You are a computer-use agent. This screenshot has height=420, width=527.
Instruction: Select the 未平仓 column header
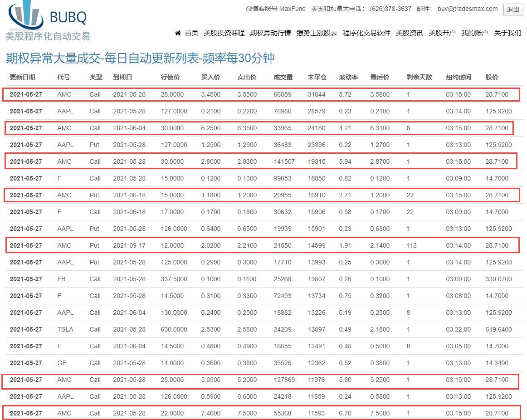pyautogui.click(x=317, y=77)
